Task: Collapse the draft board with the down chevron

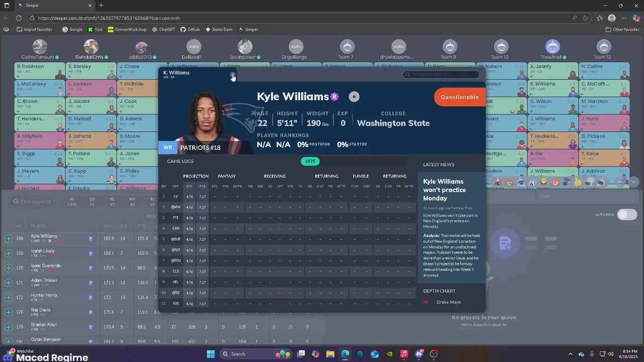Action: pyautogui.click(x=634, y=182)
